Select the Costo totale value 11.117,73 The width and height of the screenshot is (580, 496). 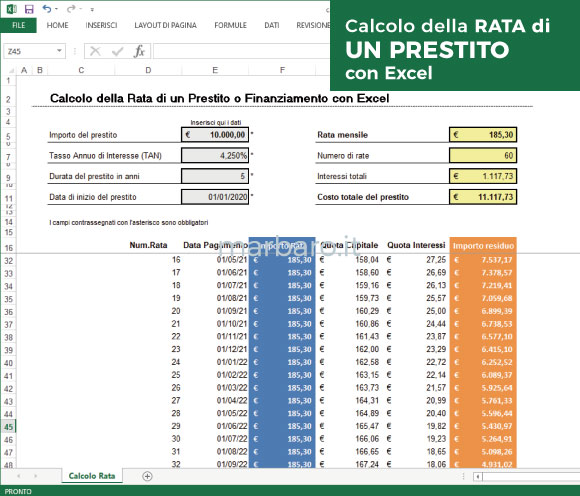tap(483, 197)
